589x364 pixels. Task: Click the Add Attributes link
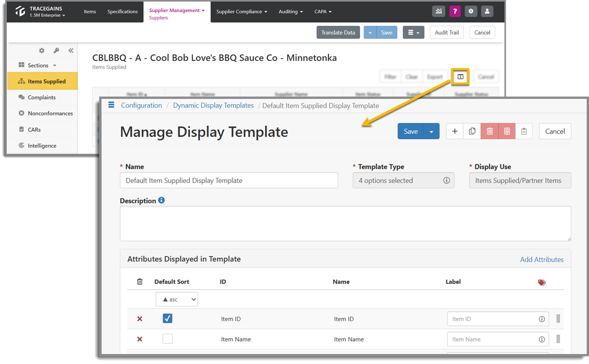pyautogui.click(x=542, y=260)
